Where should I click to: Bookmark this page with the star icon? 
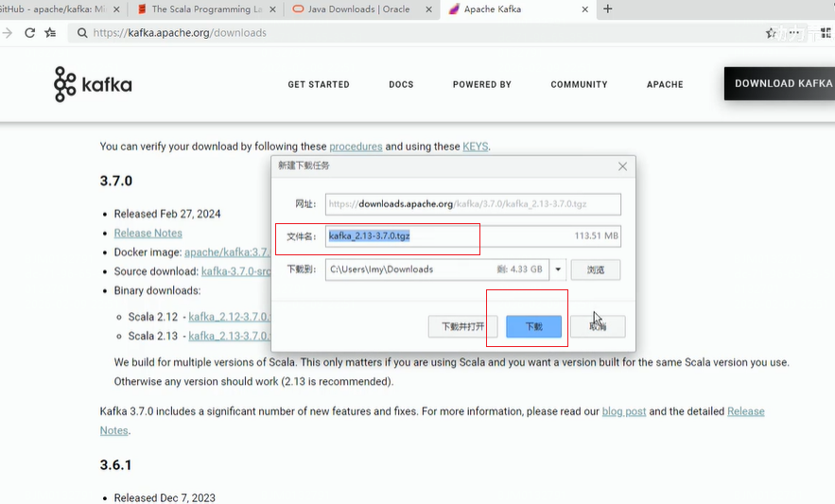pos(770,33)
